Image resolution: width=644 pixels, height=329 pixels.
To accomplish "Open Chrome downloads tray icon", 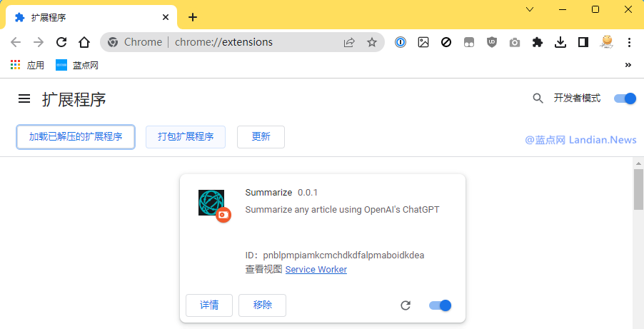I will (x=560, y=42).
